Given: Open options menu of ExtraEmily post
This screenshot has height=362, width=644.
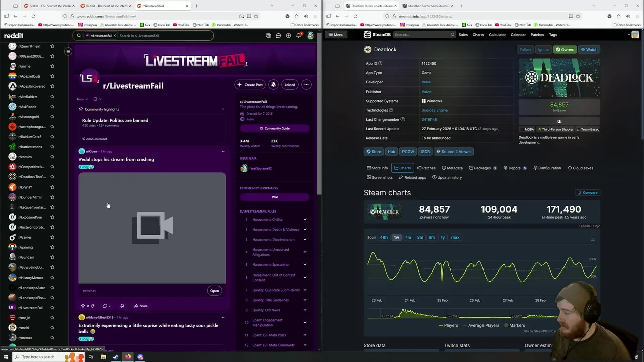Looking at the screenshot, I should tap(224, 317).
